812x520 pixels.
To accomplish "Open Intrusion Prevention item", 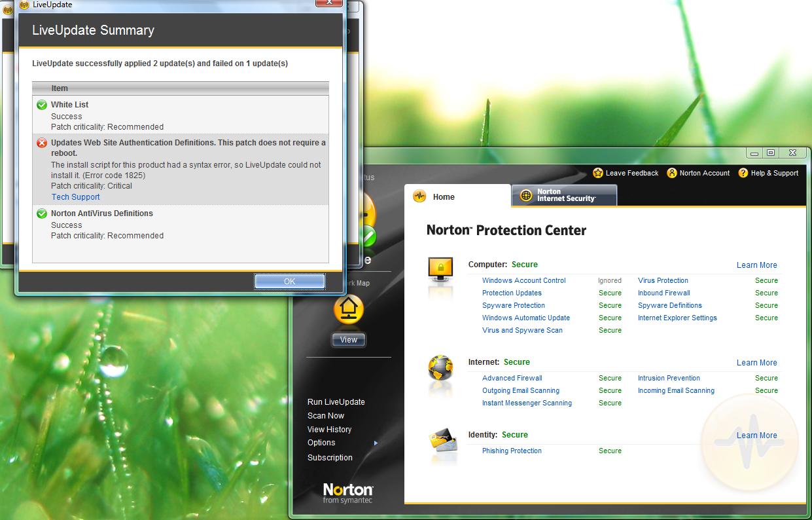I will (669, 378).
